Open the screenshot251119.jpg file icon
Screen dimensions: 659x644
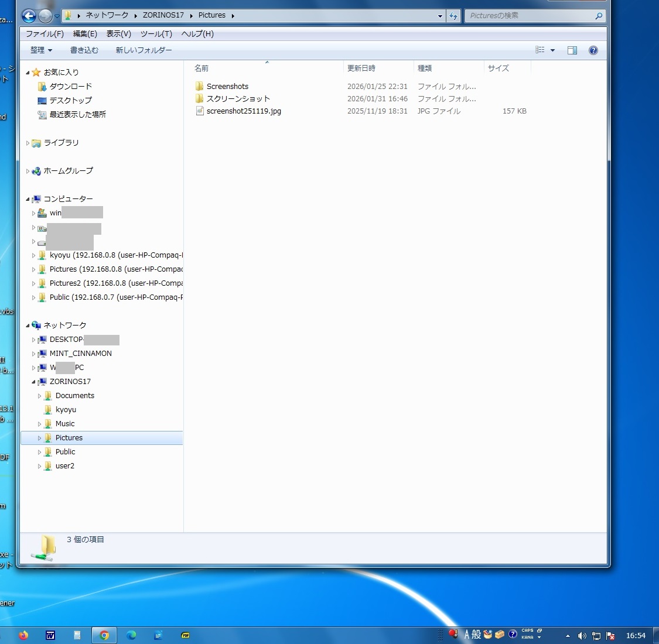tap(200, 111)
